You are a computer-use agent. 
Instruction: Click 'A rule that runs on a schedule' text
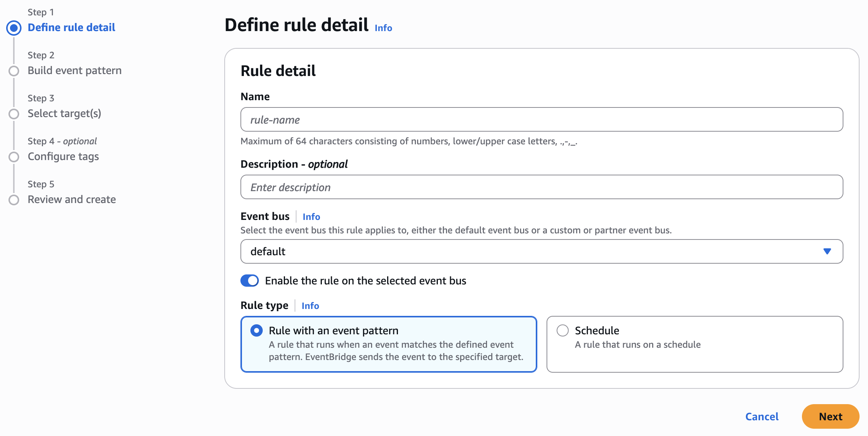(638, 345)
